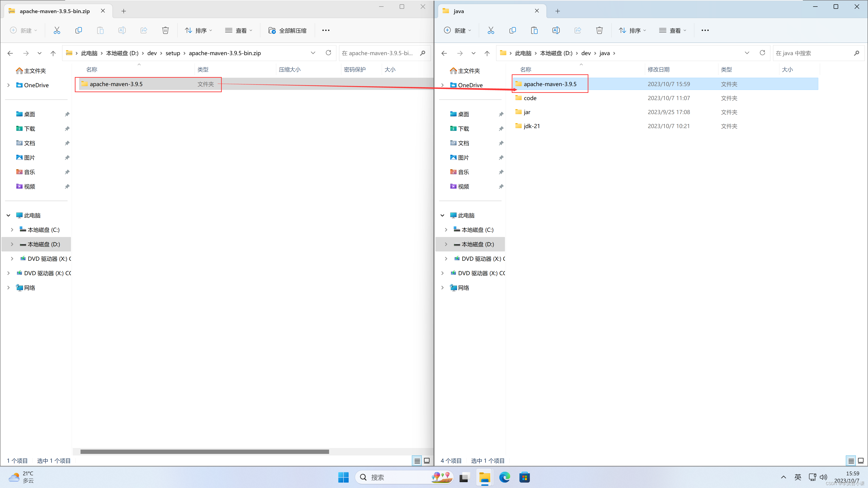Switch zip window to large icons view
Viewport: 868px width, 488px height.
tap(427, 461)
